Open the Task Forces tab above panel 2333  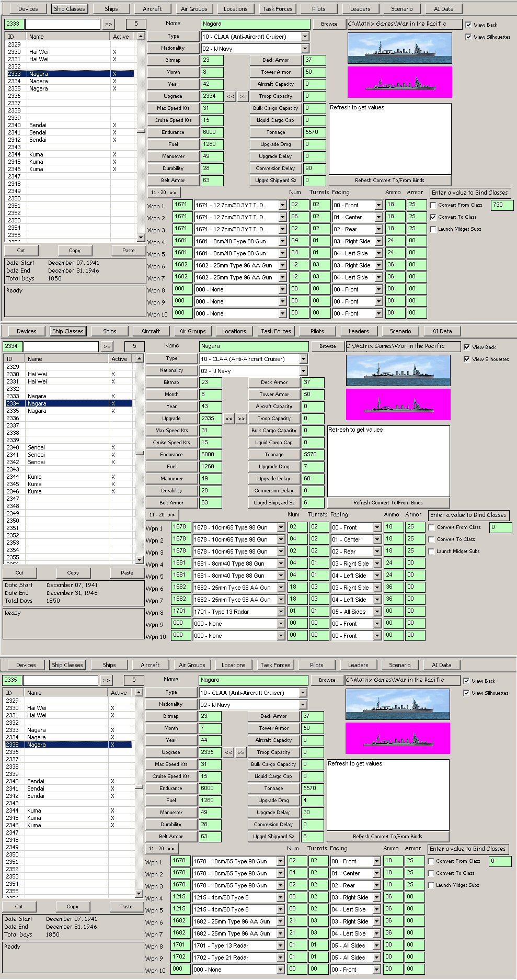click(x=278, y=9)
